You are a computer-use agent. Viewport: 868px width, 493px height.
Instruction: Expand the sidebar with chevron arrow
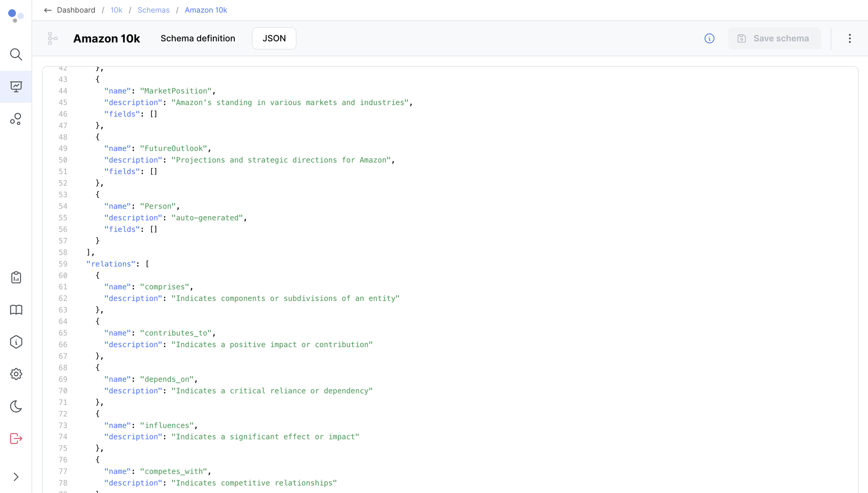(x=16, y=477)
